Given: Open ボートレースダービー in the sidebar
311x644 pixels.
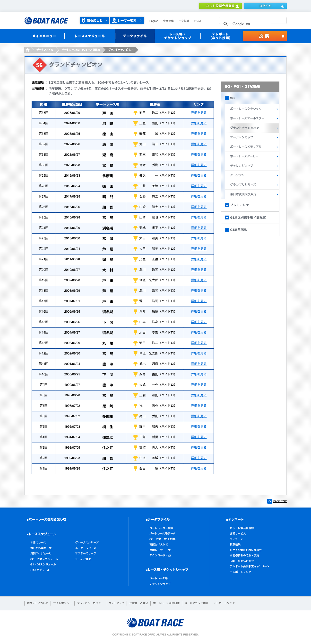Looking at the screenshot, I should point(252,156).
